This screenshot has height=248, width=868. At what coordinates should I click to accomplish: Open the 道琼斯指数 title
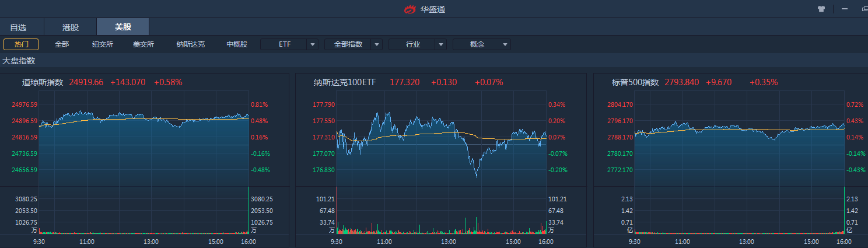(43, 82)
